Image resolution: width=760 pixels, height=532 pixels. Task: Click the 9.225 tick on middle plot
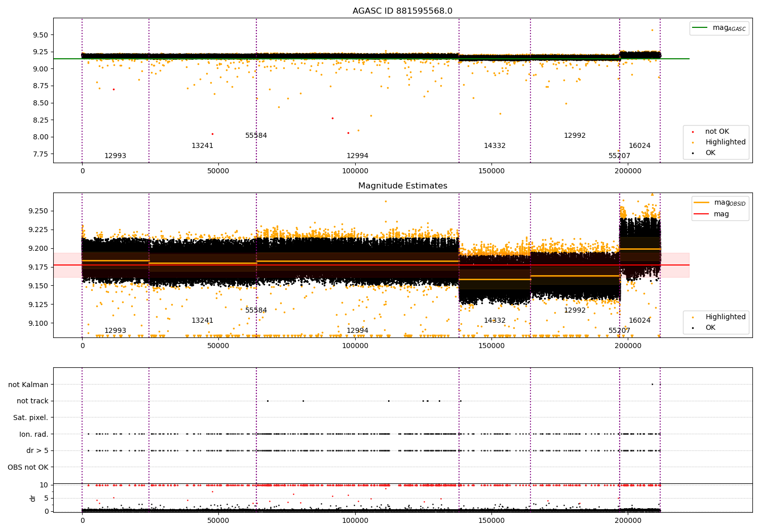tap(38, 230)
